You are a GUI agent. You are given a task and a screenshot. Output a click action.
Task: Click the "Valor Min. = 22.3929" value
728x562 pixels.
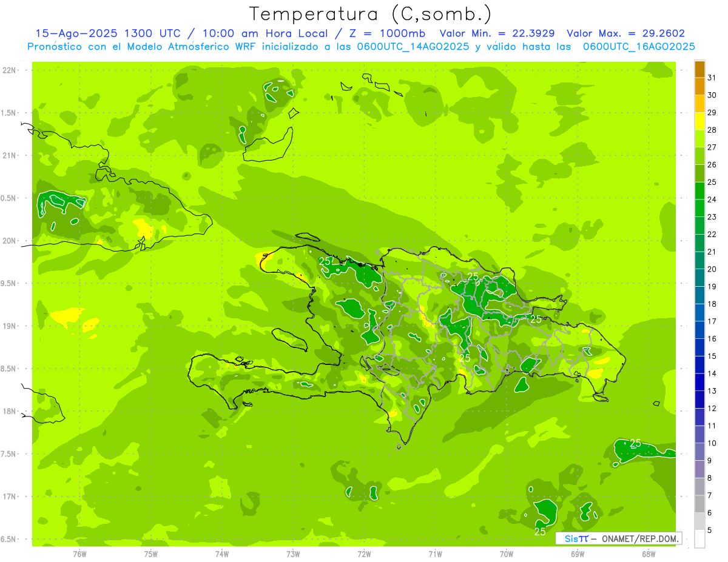498,33
